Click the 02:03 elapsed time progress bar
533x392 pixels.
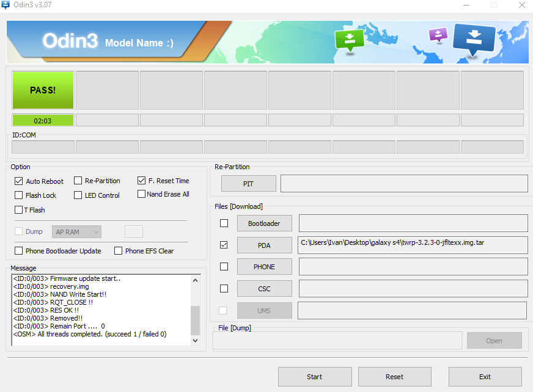43,120
